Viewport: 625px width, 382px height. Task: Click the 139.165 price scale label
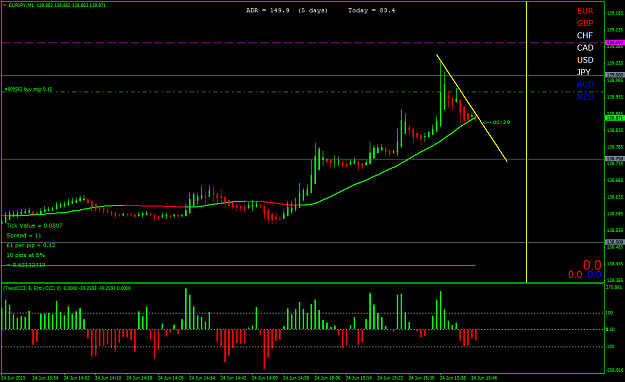pos(614,13)
